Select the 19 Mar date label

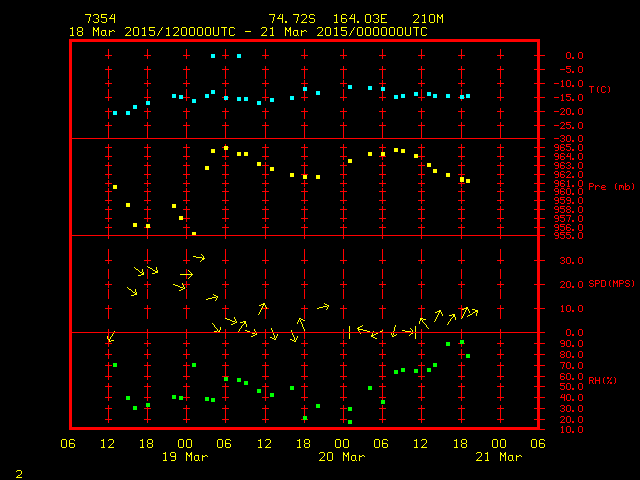[x=186, y=457]
